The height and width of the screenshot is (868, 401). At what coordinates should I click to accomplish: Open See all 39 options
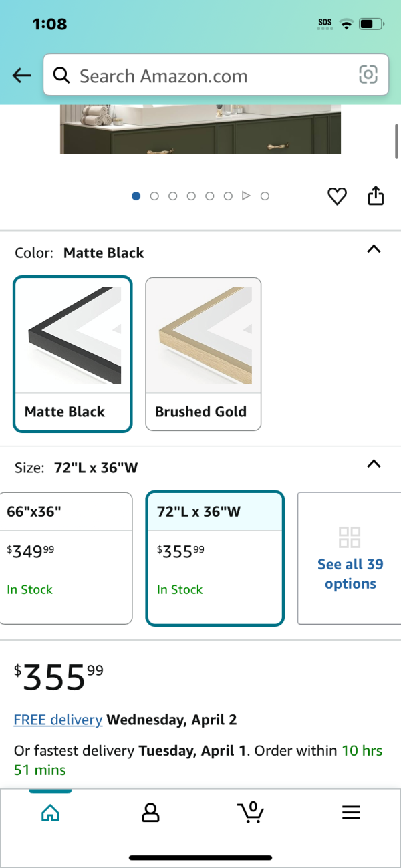(350, 558)
